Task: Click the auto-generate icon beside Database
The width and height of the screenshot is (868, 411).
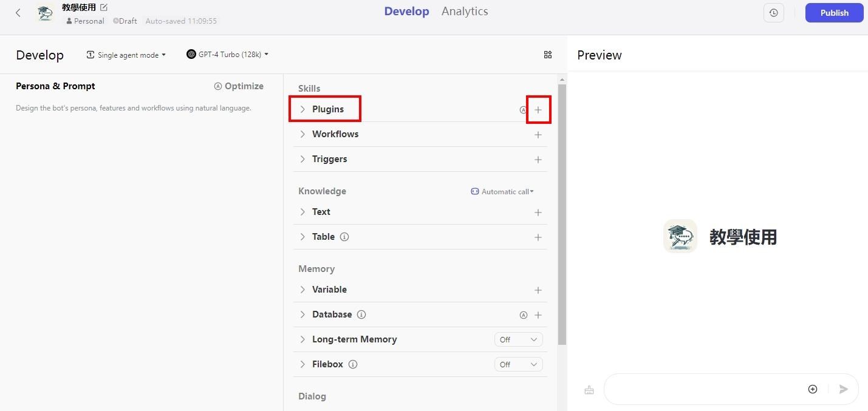Action: pyautogui.click(x=523, y=315)
